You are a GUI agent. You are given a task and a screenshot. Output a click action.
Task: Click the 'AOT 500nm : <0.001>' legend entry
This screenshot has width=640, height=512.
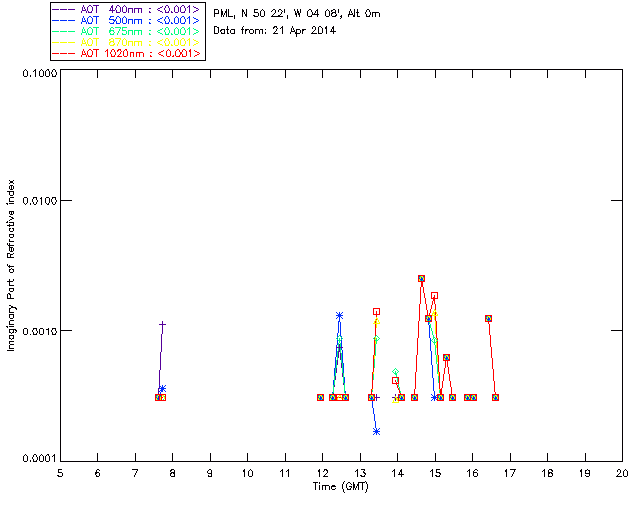[x=126, y=20]
